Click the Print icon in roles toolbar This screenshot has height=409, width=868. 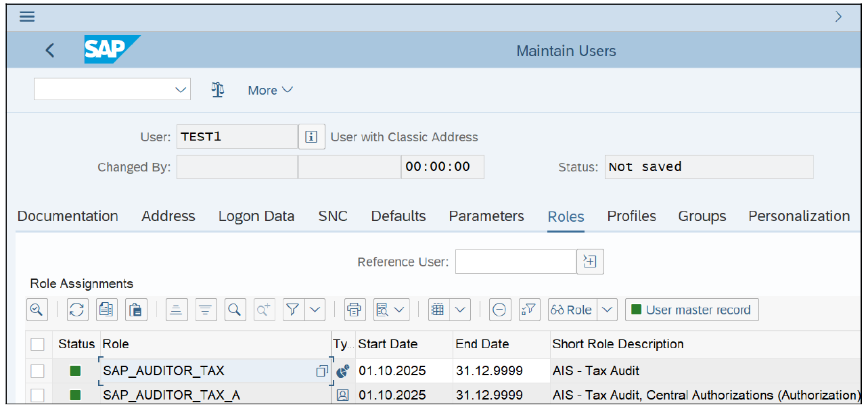coord(354,310)
